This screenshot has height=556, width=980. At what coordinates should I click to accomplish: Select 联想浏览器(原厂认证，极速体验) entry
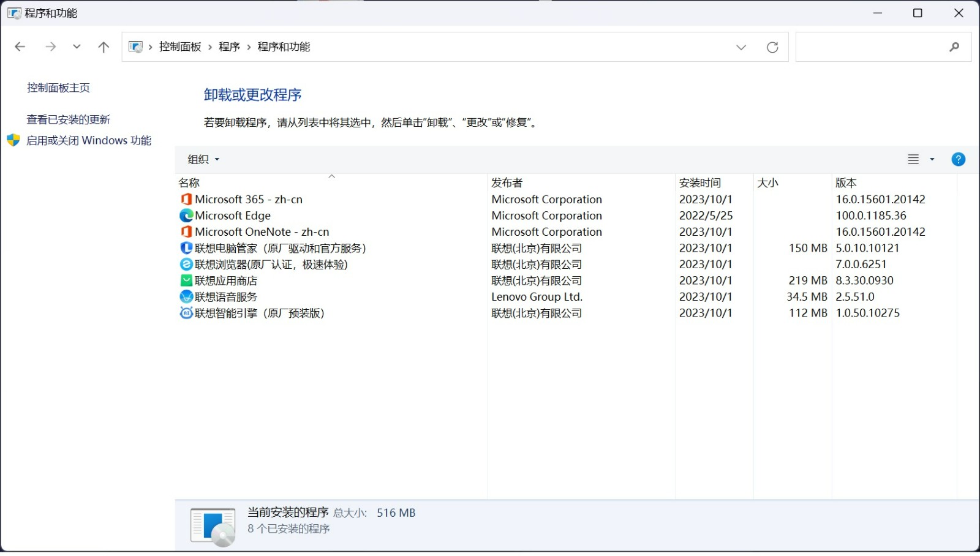271,265
